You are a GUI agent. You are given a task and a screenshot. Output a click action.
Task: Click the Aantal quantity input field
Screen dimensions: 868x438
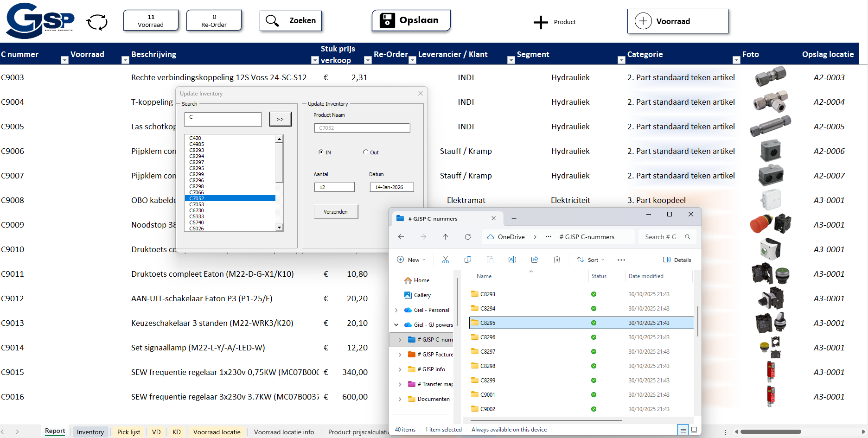pos(334,187)
